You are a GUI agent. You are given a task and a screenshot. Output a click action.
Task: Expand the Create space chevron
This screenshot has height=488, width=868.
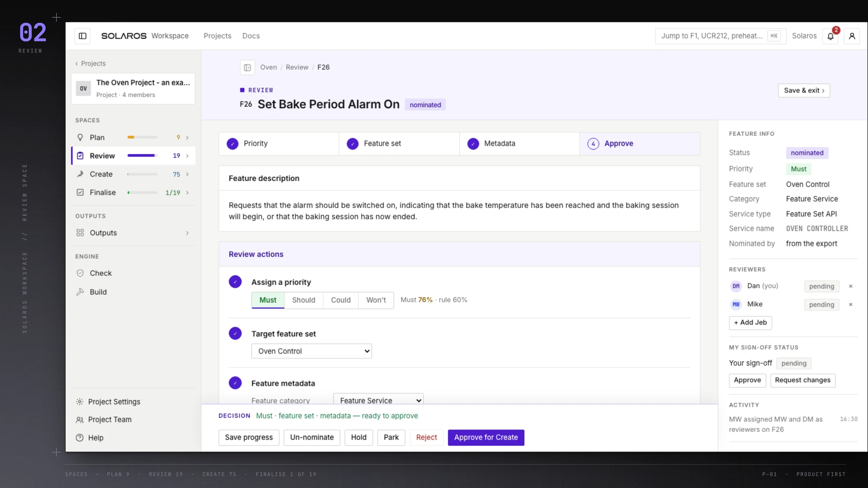point(187,174)
